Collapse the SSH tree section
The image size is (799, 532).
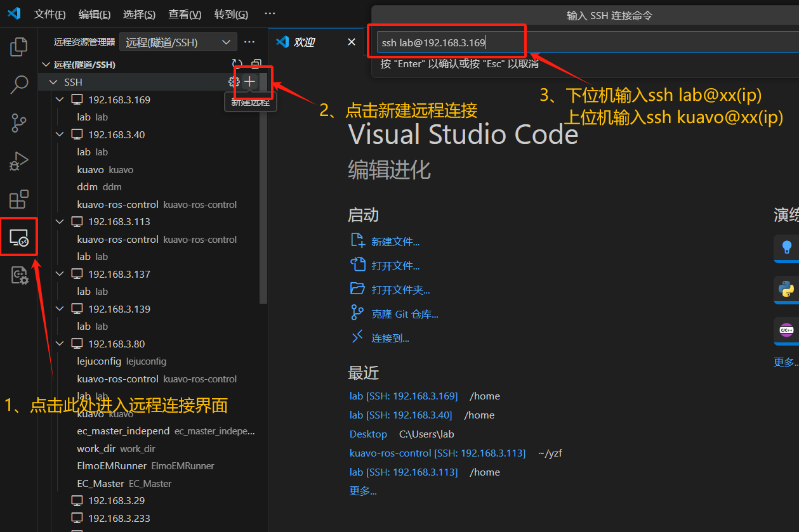(x=52, y=82)
